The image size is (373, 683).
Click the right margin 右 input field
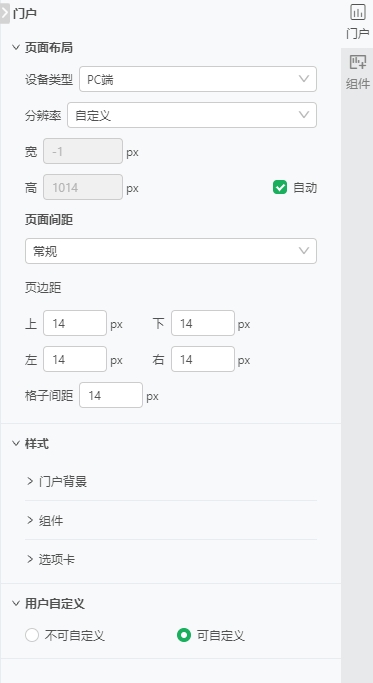203,359
